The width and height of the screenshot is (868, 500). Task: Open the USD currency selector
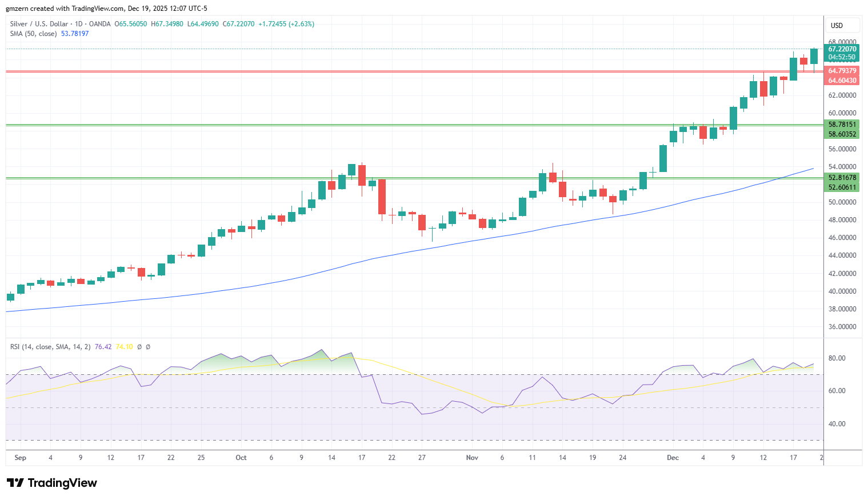(837, 26)
